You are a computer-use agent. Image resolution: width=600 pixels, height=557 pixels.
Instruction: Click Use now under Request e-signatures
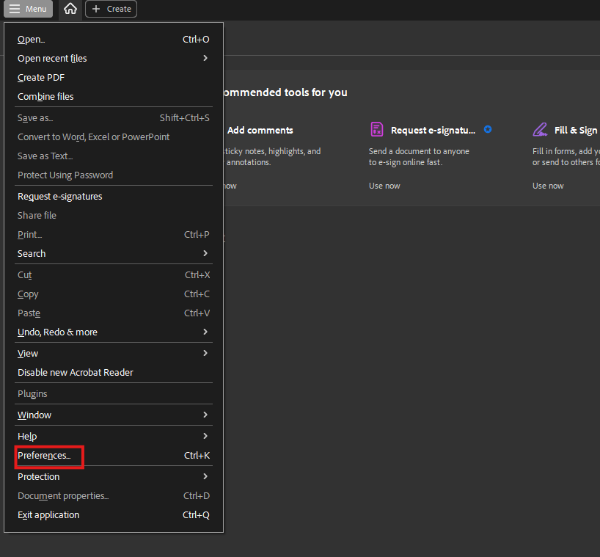384,186
